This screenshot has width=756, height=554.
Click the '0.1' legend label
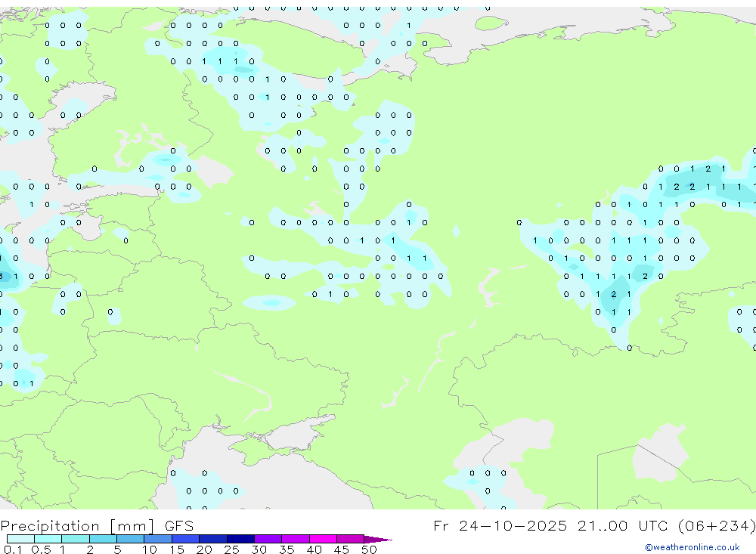point(13,549)
